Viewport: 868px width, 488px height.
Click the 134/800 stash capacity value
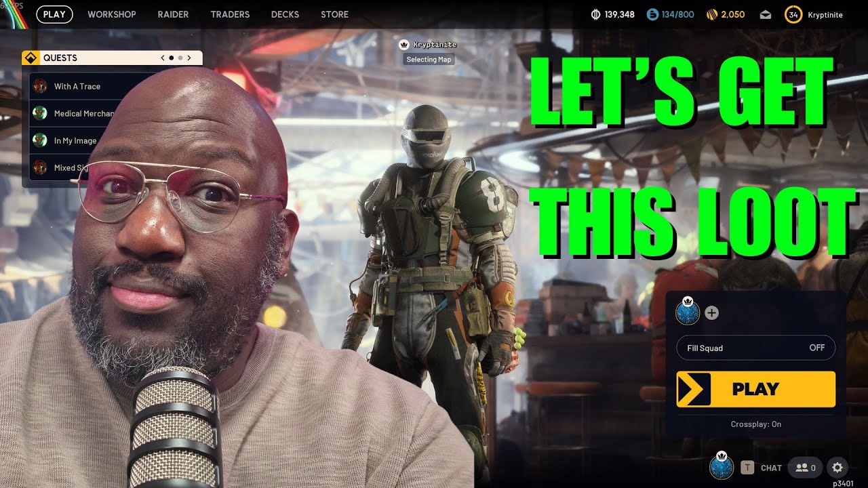click(677, 14)
